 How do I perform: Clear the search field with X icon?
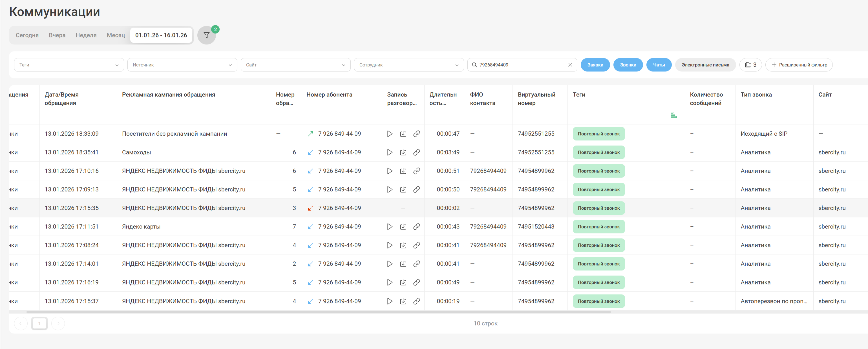point(570,65)
